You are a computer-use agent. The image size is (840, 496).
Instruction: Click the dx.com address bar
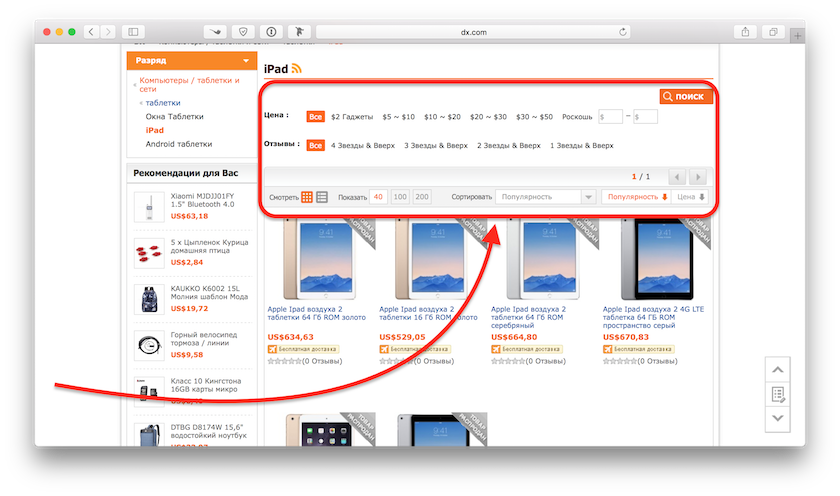tap(473, 32)
